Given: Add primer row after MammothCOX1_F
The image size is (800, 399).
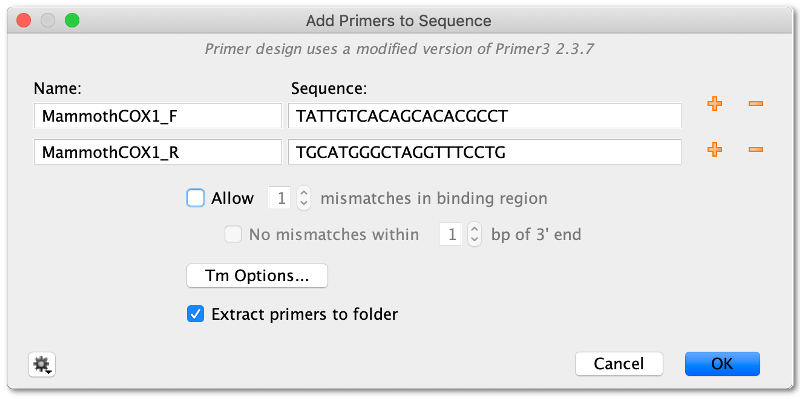Looking at the screenshot, I should (x=714, y=104).
